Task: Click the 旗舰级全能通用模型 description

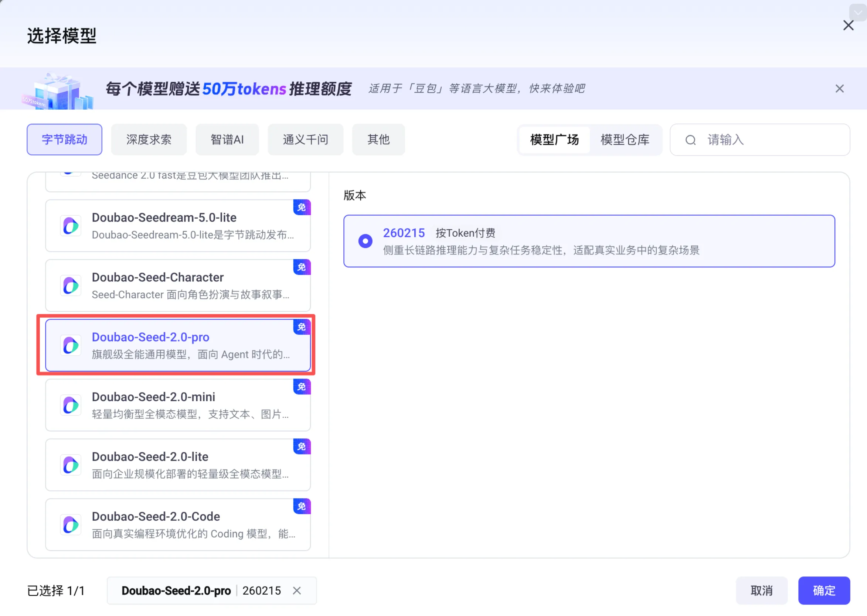Action: (x=191, y=355)
